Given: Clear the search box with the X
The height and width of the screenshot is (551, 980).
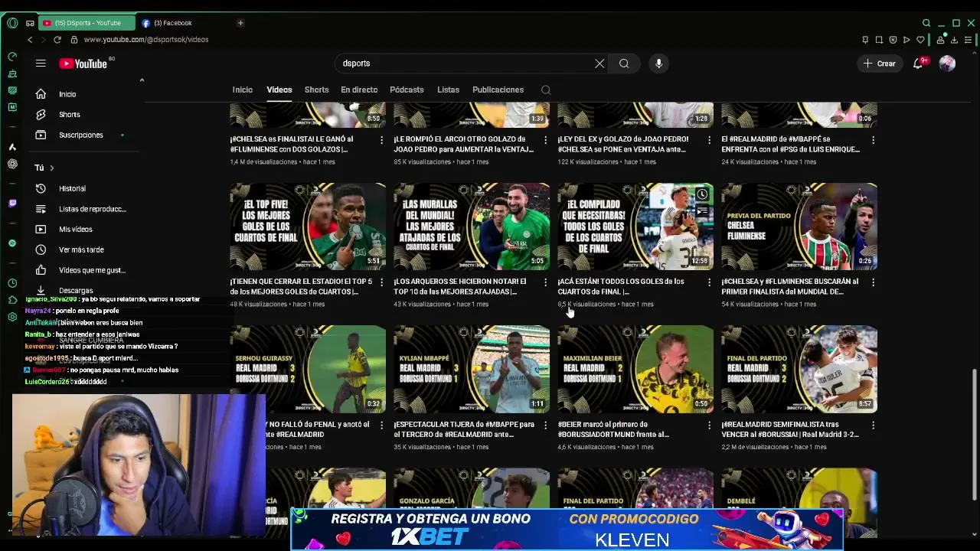Looking at the screenshot, I should 599,64.
